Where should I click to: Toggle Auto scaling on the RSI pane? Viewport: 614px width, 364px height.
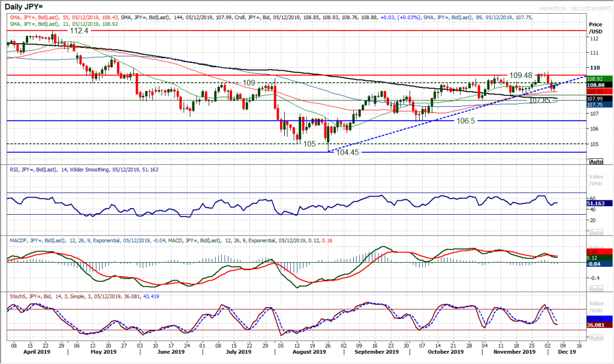coord(597,231)
